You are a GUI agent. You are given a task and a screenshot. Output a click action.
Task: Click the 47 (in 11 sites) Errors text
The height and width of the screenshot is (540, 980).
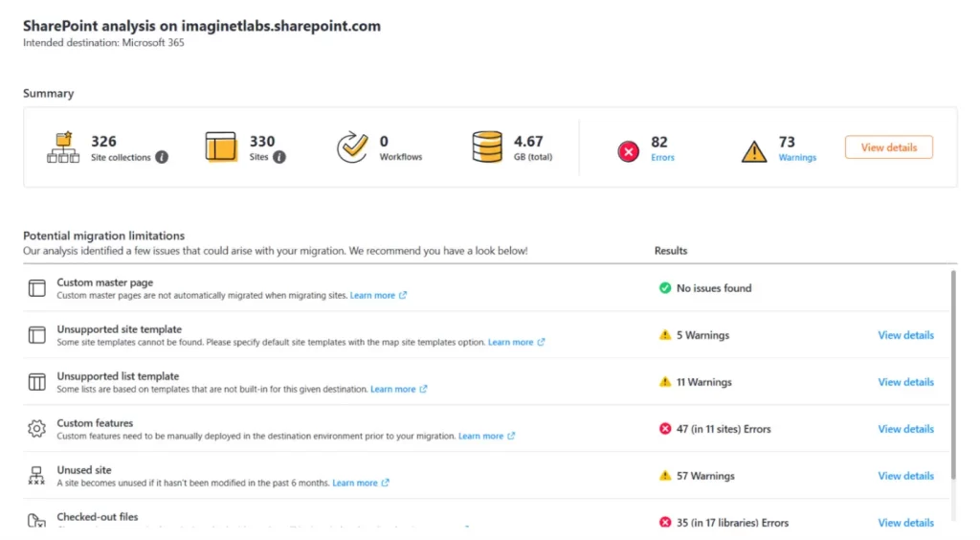click(724, 429)
